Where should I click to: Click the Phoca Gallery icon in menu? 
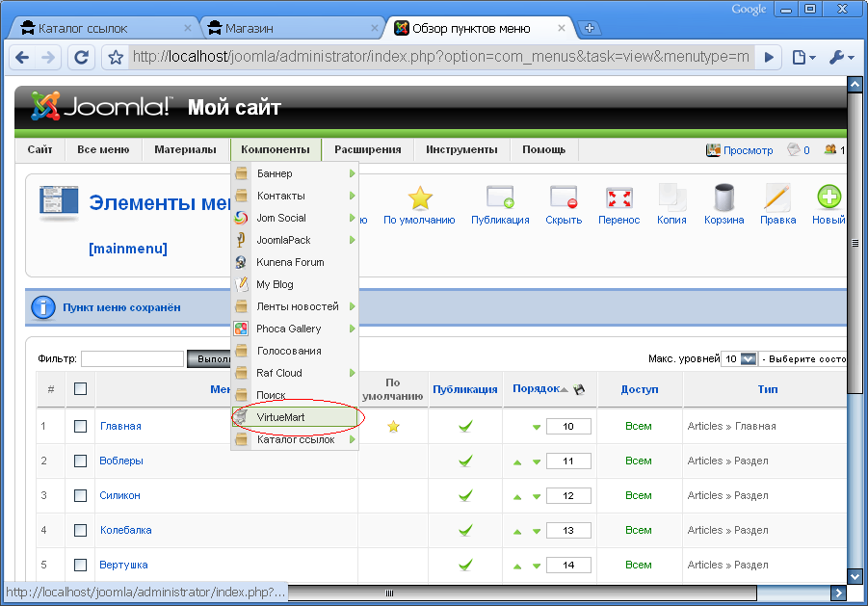pyautogui.click(x=241, y=329)
